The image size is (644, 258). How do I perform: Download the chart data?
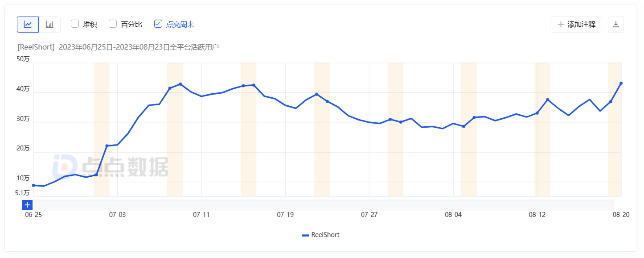click(x=616, y=25)
